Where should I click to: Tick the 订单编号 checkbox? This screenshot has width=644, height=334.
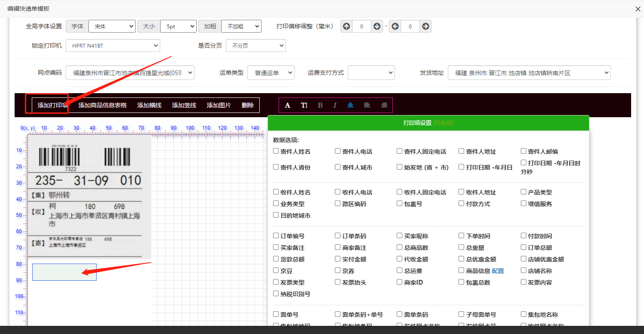click(x=276, y=236)
